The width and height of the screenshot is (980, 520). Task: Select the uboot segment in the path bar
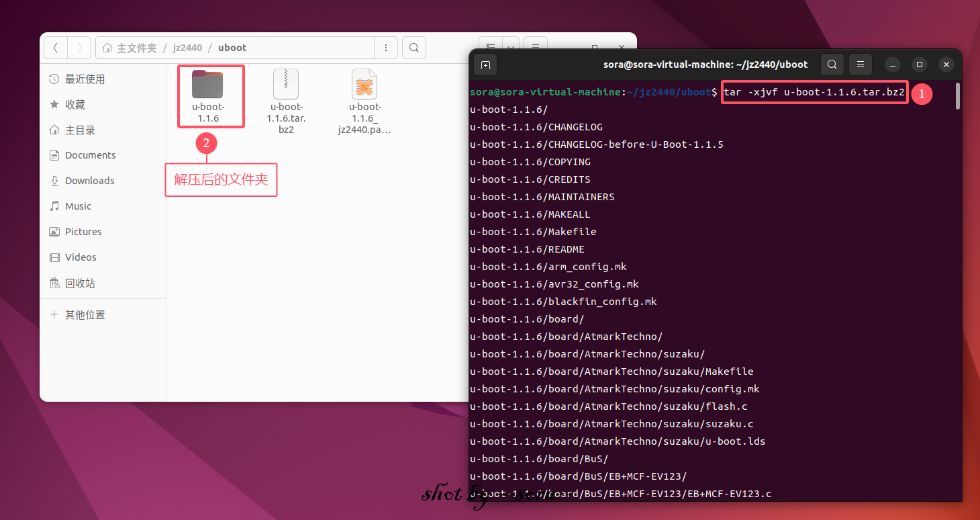tap(232, 48)
